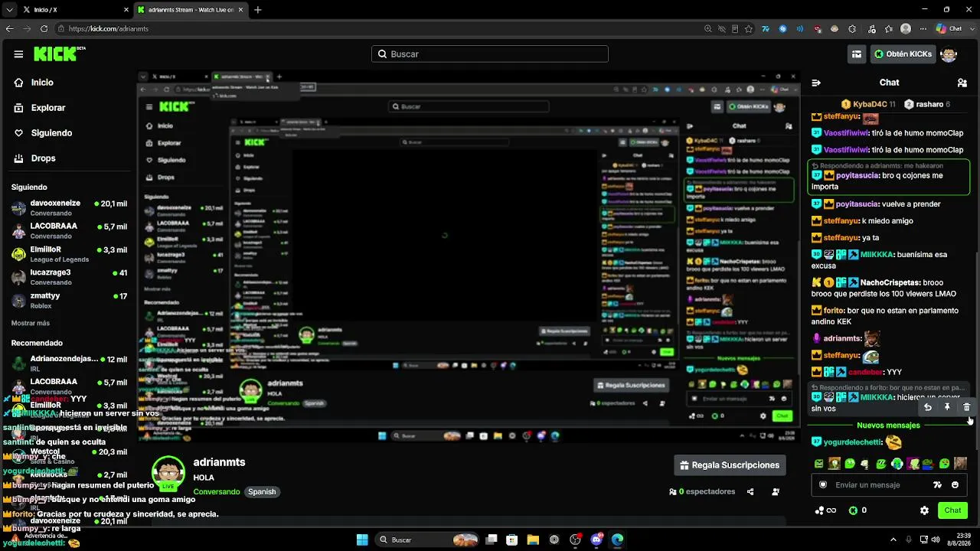Open lucazrage3 channel in sidebar

(69, 277)
